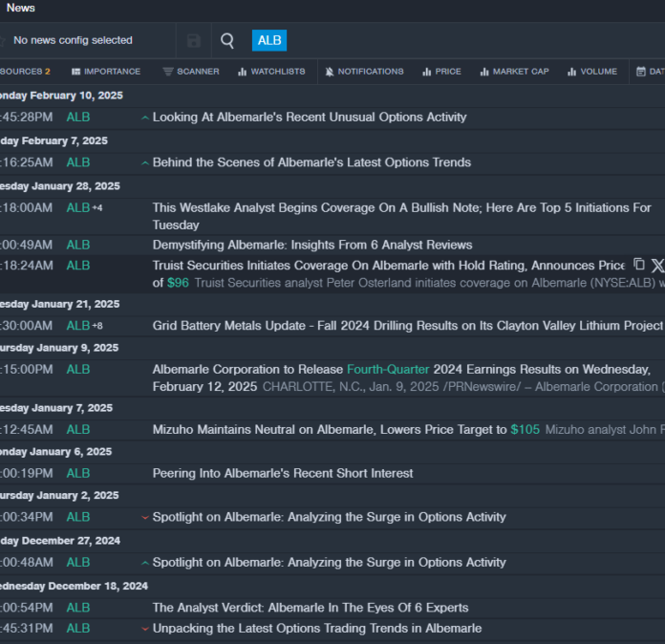Image resolution: width=665 pixels, height=644 pixels.
Task: Click the red down arrow on January 2 headline
Action: 144,518
